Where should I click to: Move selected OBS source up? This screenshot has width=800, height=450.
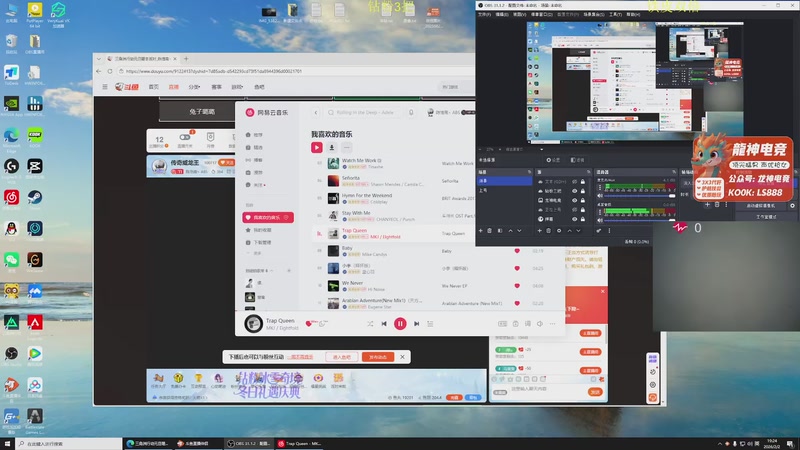[x=569, y=231]
